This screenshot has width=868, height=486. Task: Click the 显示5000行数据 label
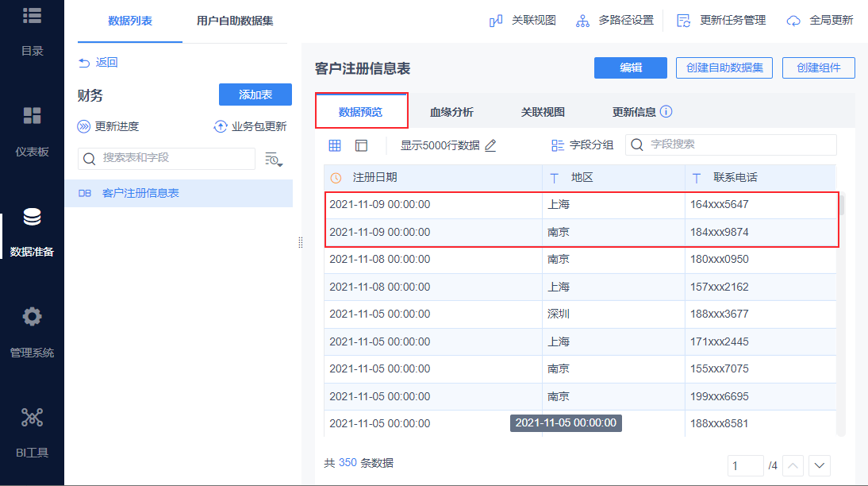pyautogui.click(x=440, y=145)
